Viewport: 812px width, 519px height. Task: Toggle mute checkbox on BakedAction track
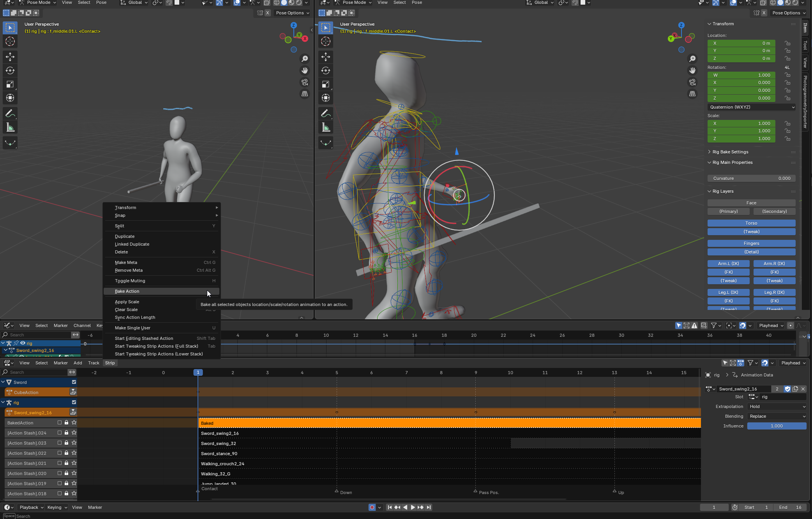pyautogui.click(x=60, y=422)
